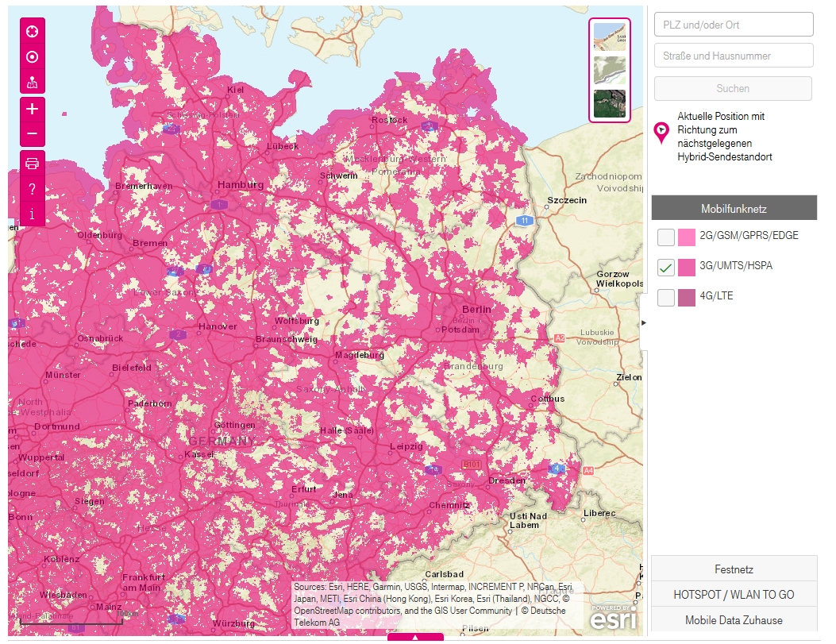
Task: Open the Mobile Data Zuhause section
Action: click(x=734, y=620)
